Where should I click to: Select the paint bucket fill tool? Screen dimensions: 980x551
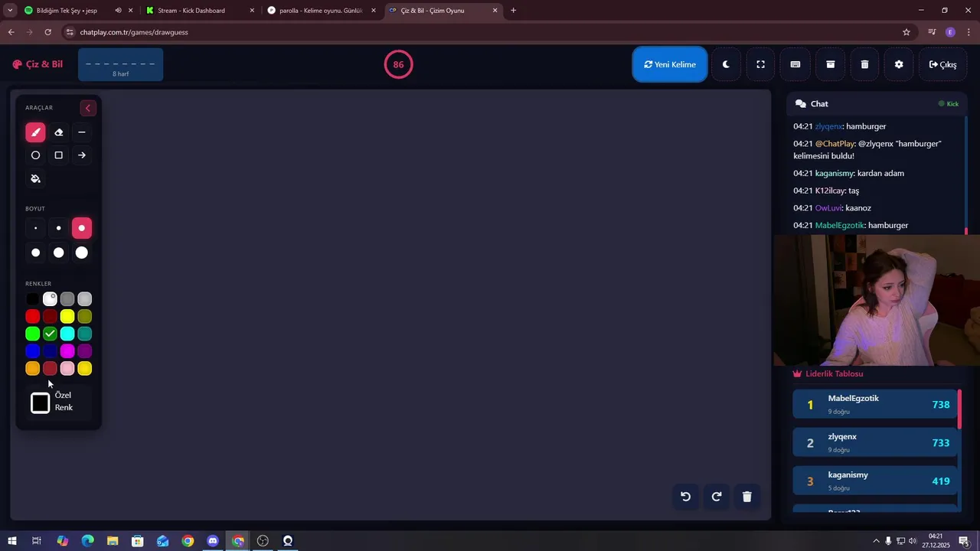35,178
